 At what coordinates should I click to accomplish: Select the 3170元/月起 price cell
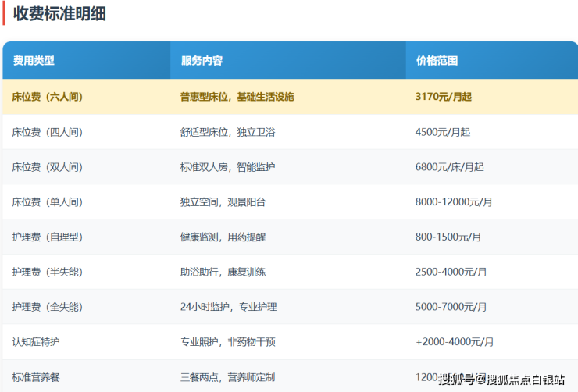(x=444, y=97)
